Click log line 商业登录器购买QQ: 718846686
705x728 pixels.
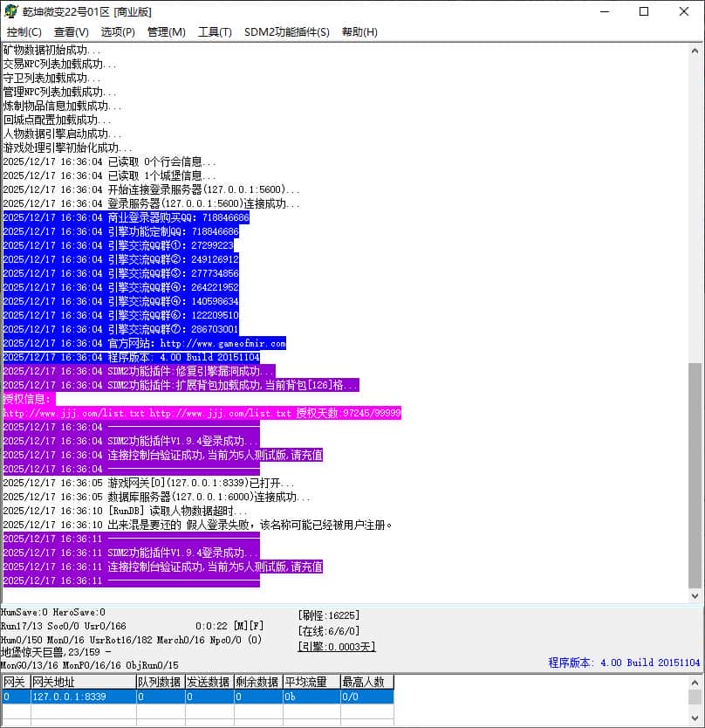(x=127, y=217)
